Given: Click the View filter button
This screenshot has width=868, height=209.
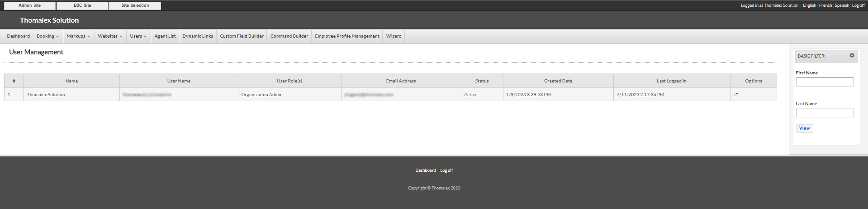Looking at the screenshot, I should [804, 128].
